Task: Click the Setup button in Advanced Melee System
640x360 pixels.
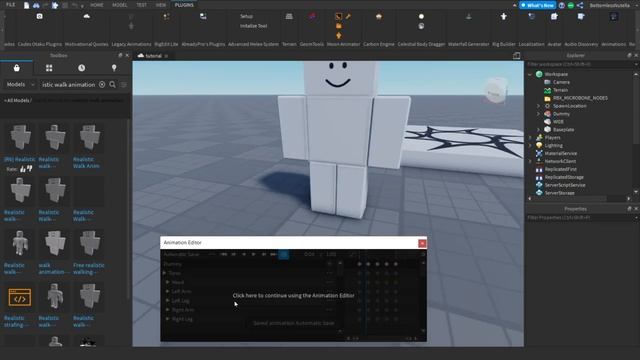Action: pyautogui.click(x=246, y=16)
